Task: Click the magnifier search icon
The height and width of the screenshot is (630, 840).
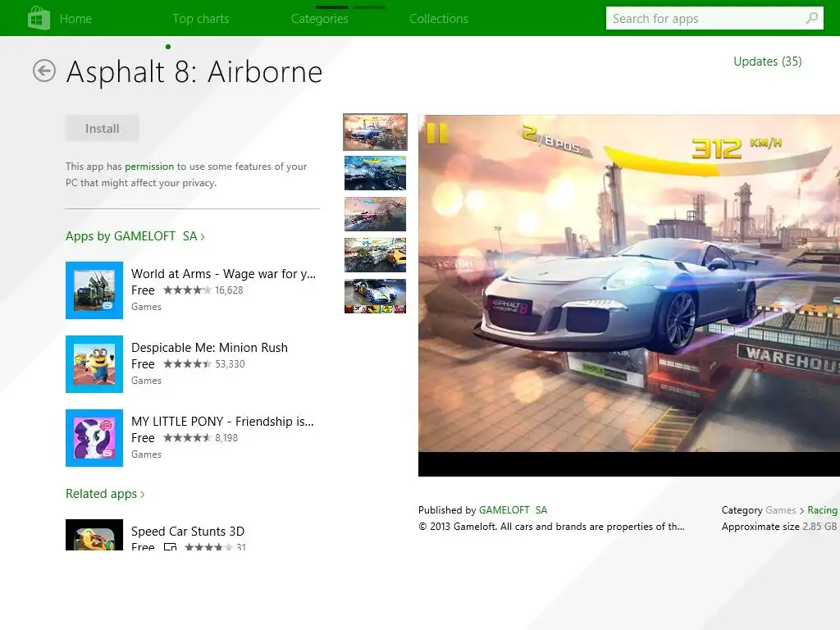Action: pos(811,18)
